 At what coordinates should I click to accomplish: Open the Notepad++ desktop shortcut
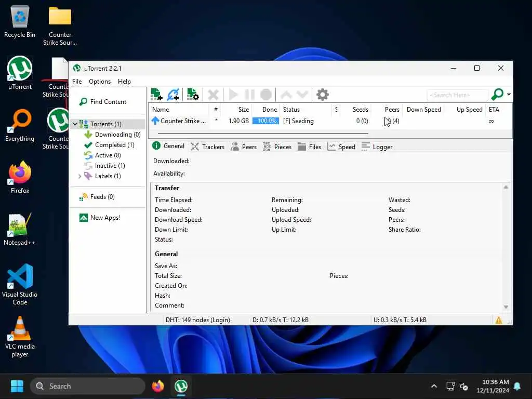tap(19, 229)
